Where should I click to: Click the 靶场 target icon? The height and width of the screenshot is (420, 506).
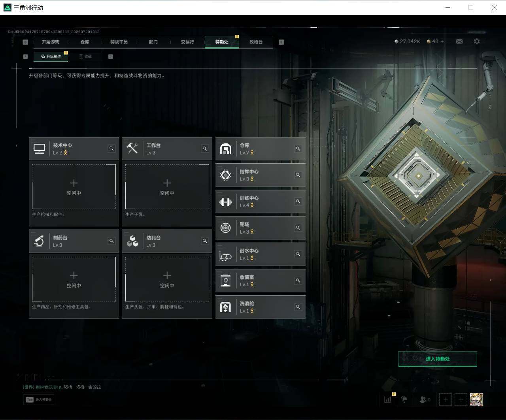tap(226, 228)
